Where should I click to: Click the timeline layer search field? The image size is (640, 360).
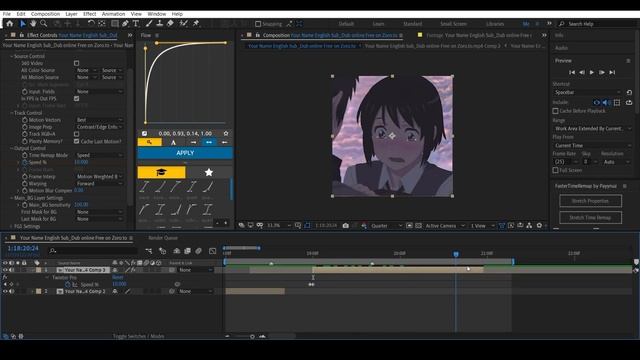[x=92, y=251]
